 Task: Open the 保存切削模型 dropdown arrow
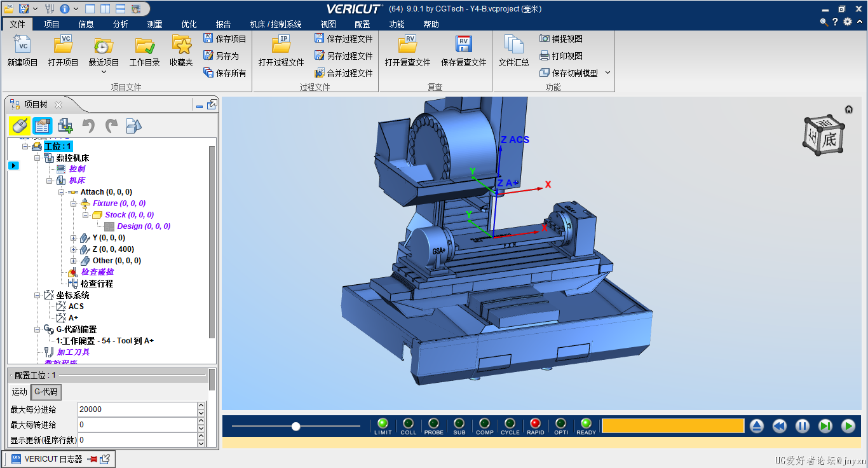(607, 73)
